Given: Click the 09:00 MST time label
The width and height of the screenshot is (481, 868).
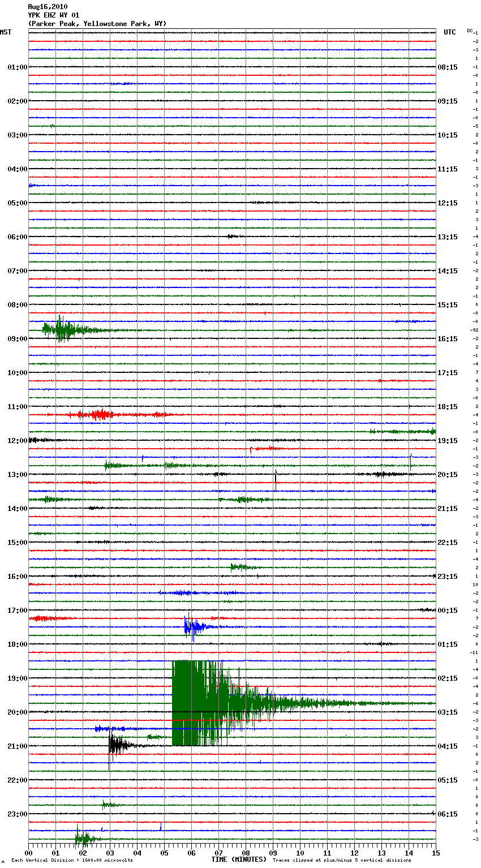Looking at the screenshot, I should coord(18,339).
